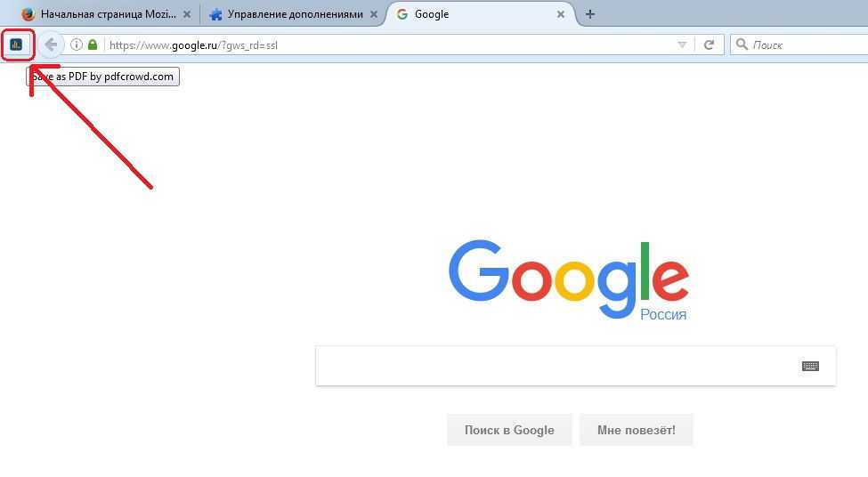The height and width of the screenshot is (477, 868).
Task: Click the Поиск в Google button
Action: pos(509,430)
